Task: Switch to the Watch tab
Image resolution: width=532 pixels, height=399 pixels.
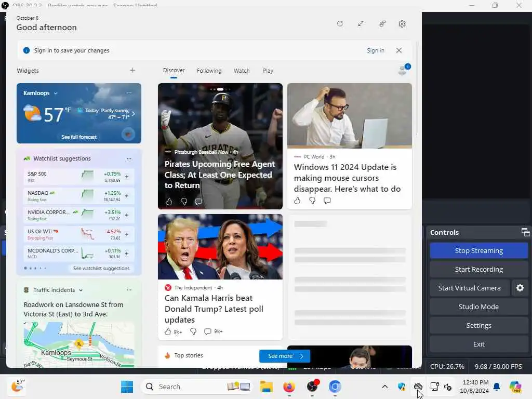Action: point(242,71)
